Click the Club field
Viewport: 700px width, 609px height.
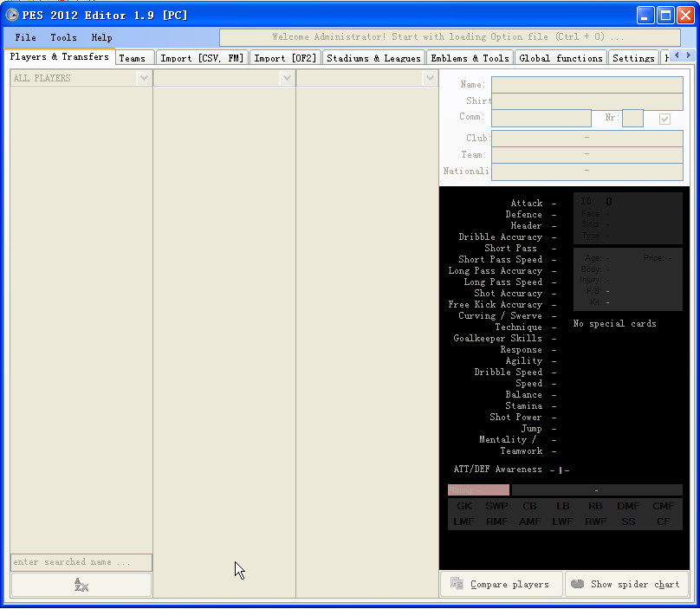click(x=587, y=139)
